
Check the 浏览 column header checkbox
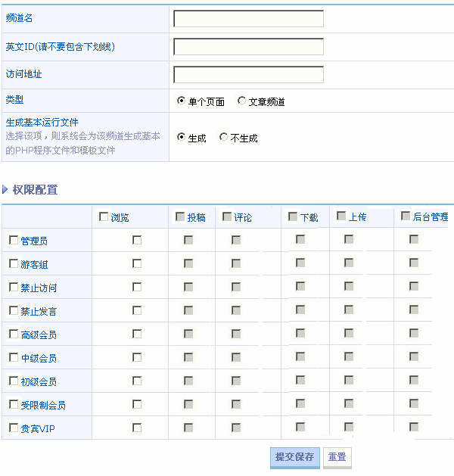[104, 217]
